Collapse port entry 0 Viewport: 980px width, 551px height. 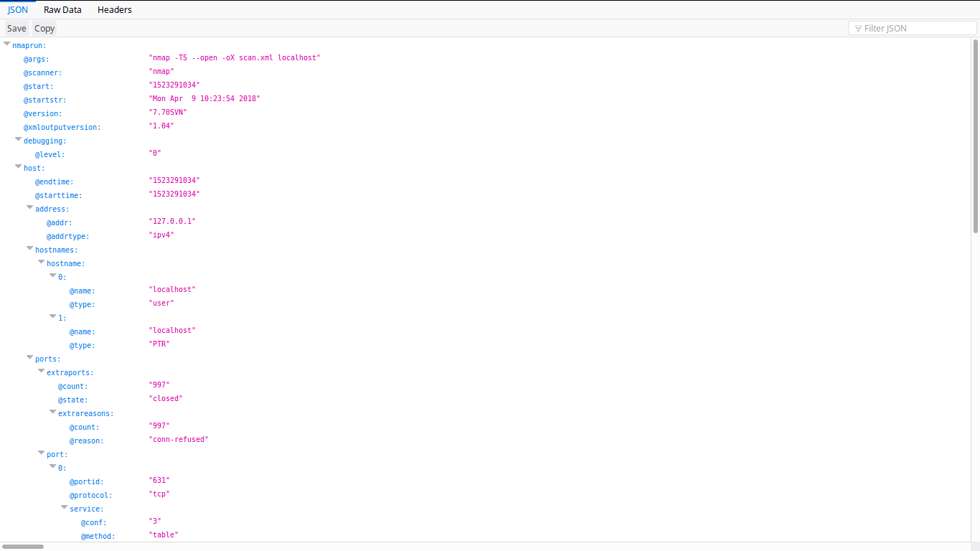pyautogui.click(x=52, y=466)
